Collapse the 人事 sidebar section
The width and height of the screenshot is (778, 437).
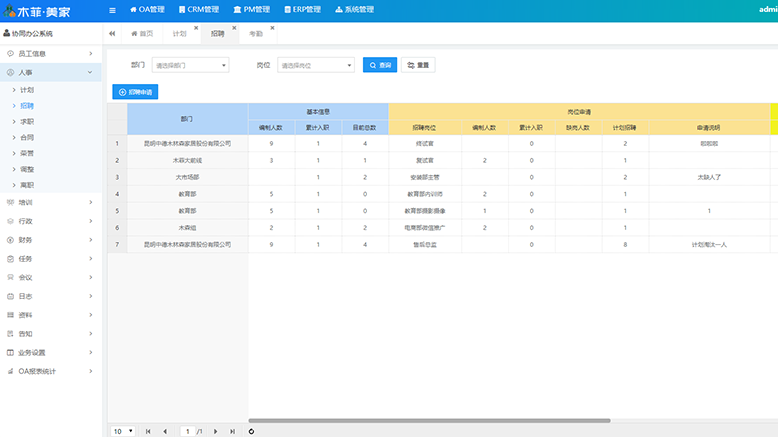coord(50,72)
